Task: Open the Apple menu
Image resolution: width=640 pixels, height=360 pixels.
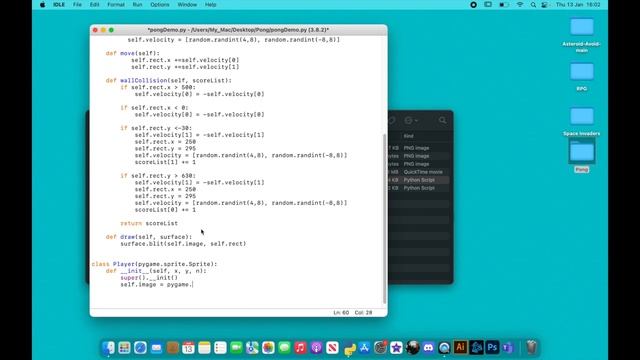Action: coord(42,4)
